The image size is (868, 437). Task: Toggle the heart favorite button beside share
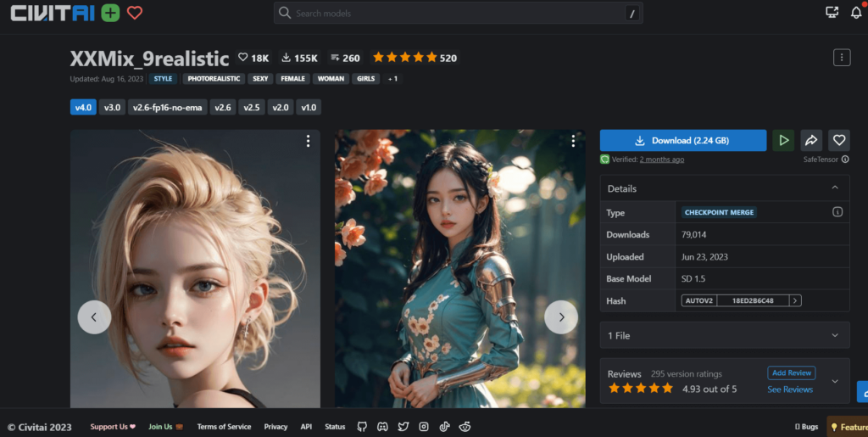tap(839, 140)
